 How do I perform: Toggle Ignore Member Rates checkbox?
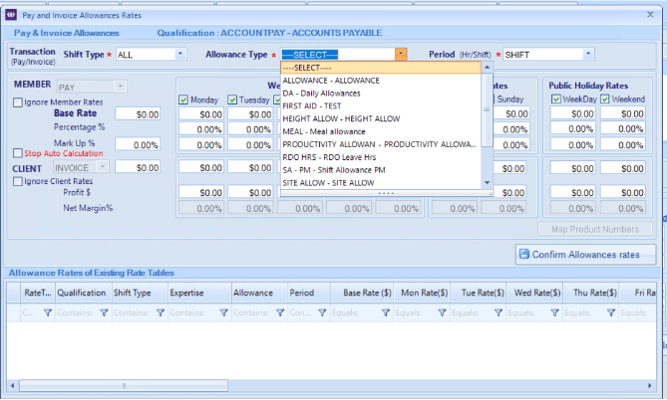[17, 102]
